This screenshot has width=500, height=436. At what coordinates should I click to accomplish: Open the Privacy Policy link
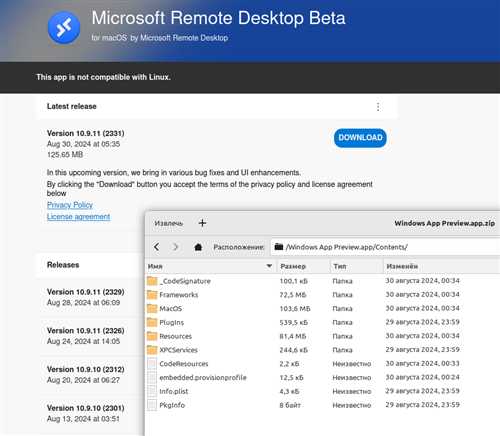click(x=70, y=205)
